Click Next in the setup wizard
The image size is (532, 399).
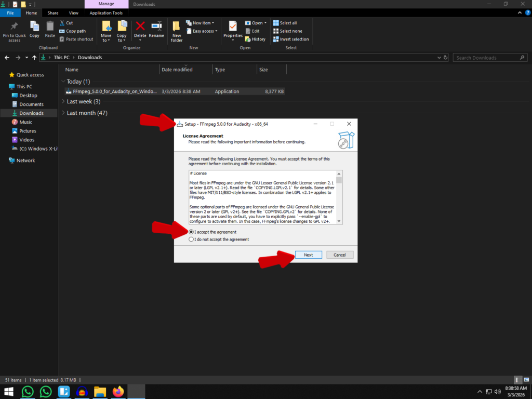click(309, 255)
